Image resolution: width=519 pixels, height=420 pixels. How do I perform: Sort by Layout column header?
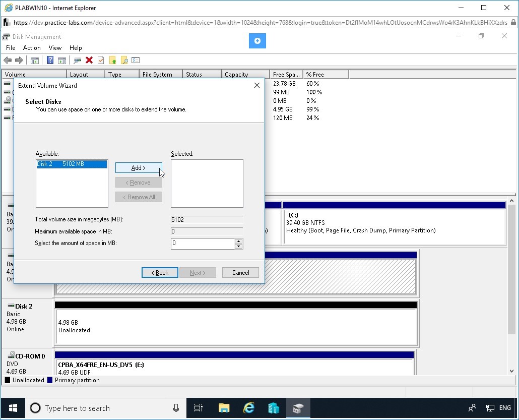[x=86, y=74]
